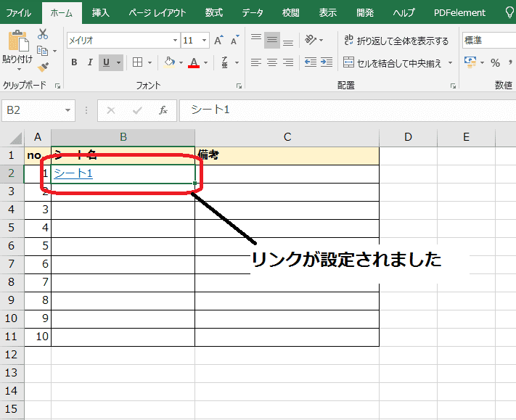Select the Format Painter brush
This screenshot has height=420, width=516.
click(43, 67)
